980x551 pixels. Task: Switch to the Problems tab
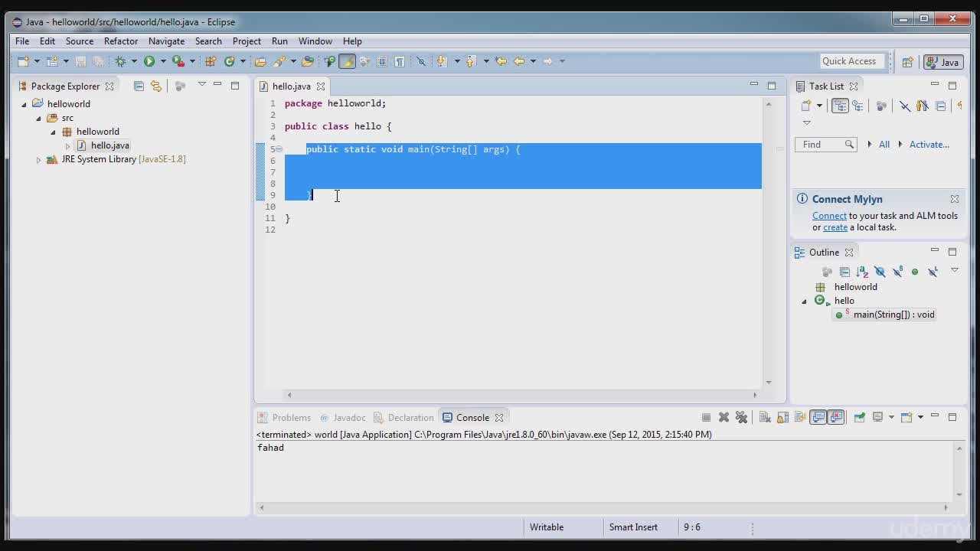pos(284,417)
